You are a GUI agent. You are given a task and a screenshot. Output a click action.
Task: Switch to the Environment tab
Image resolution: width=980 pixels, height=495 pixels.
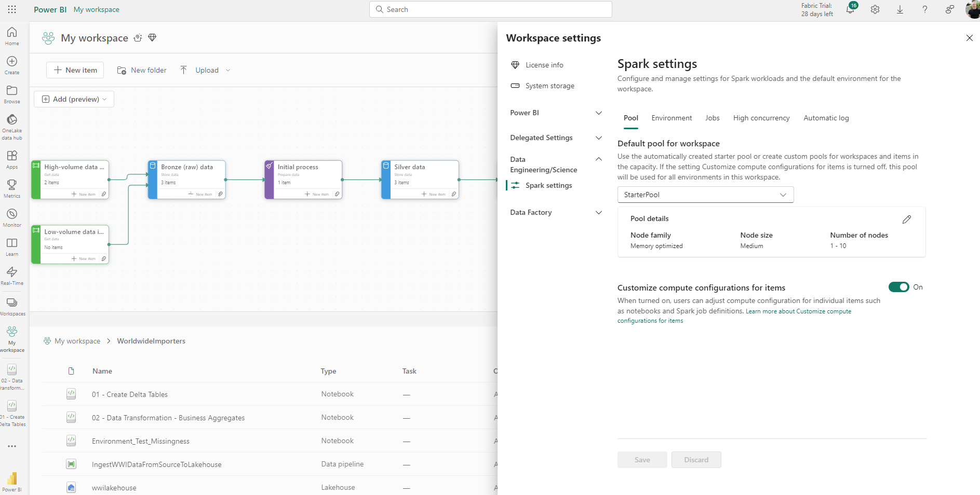pyautogui.click(x=672, y=118)
